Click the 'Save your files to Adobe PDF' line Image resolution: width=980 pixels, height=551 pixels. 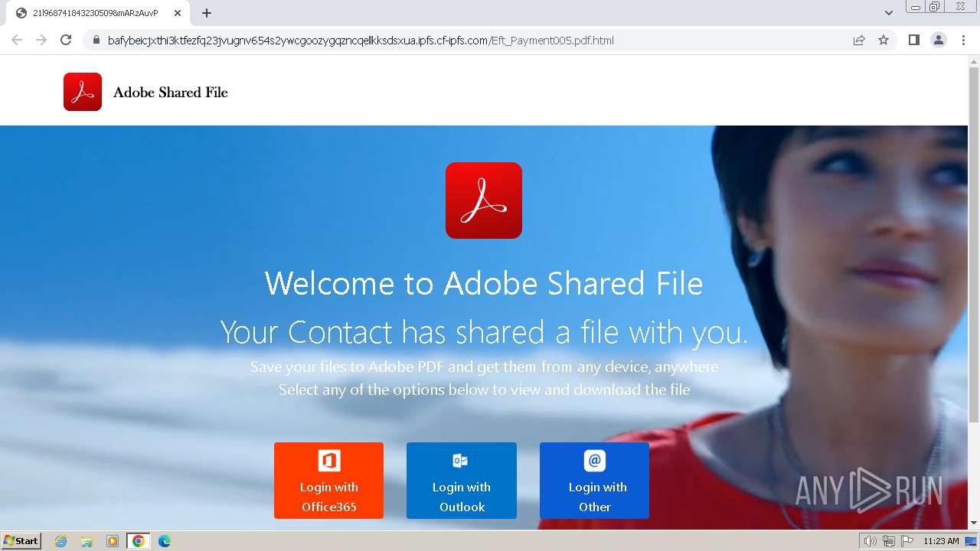pos(484,367)
